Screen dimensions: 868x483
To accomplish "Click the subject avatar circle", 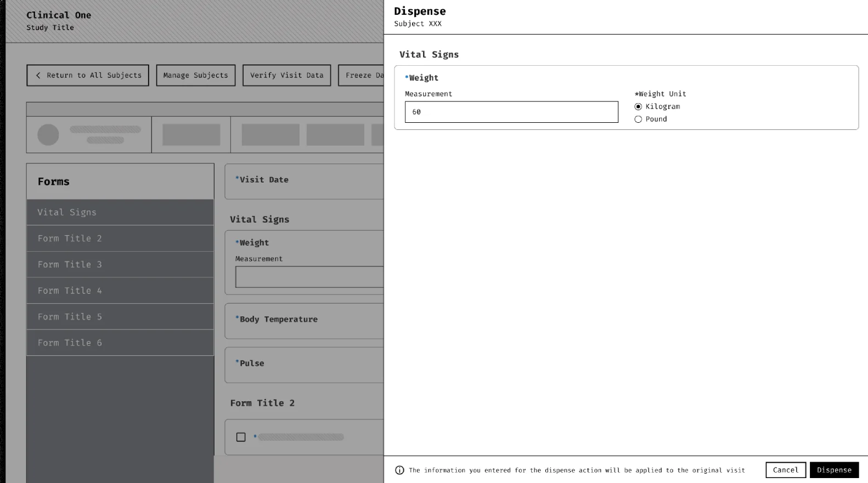I will [x=48, y=135].
